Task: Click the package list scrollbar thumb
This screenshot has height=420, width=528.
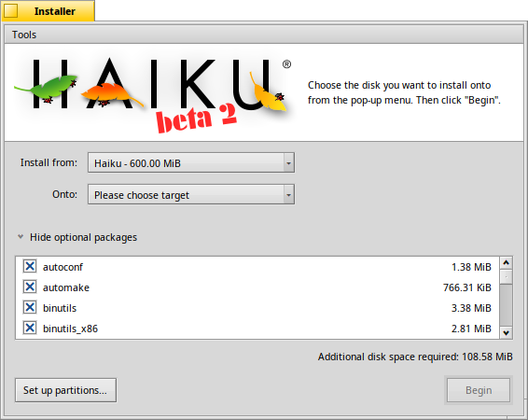Action: point(507,277)
